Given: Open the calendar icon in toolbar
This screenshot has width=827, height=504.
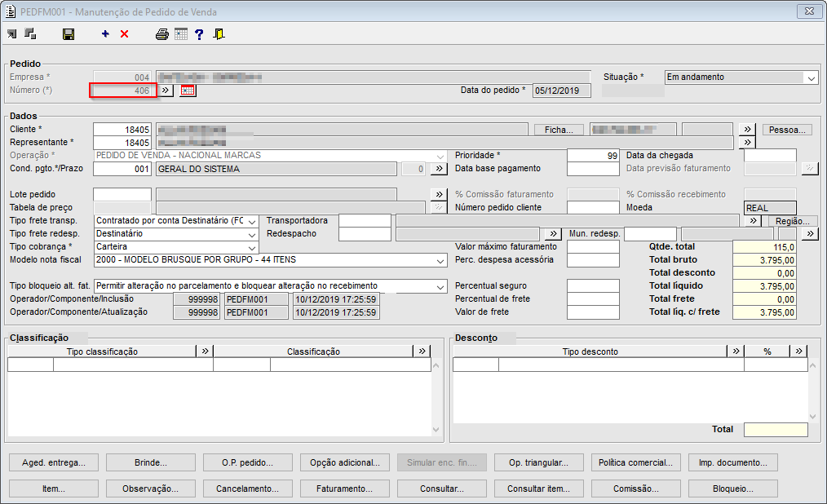Looking at the screenshot, I should [x=180, y=34].
